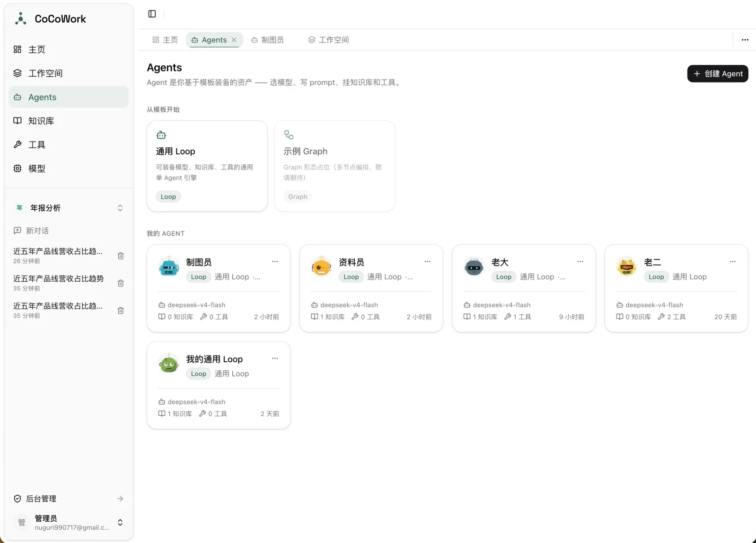
Task: Click the 2 工具 label on 老二 card
Action: (x=672, y=317)
